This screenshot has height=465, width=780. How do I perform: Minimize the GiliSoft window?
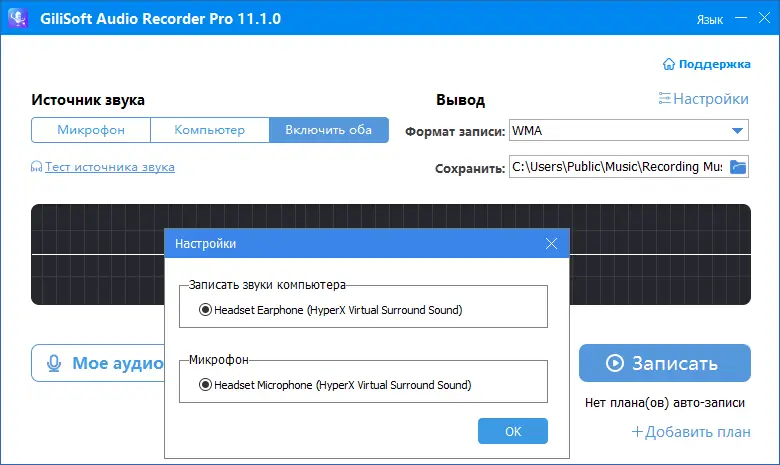click(x=741, y=18)
